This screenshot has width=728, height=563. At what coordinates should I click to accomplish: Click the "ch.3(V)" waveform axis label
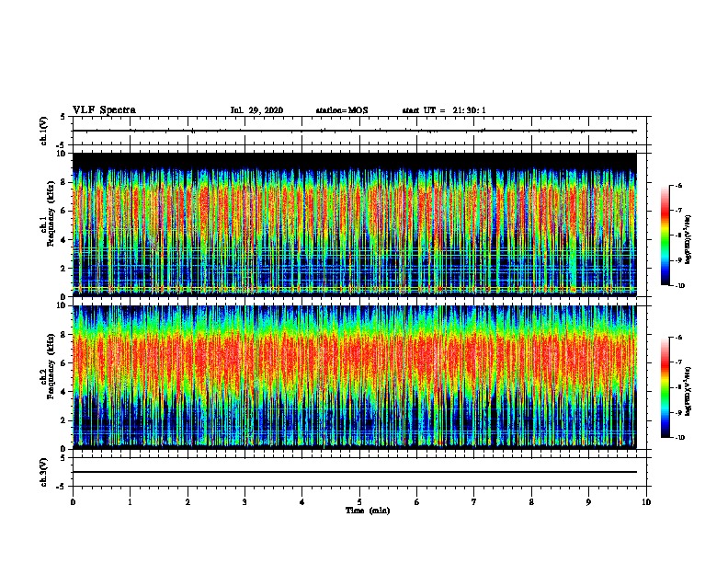pos(44,472)
